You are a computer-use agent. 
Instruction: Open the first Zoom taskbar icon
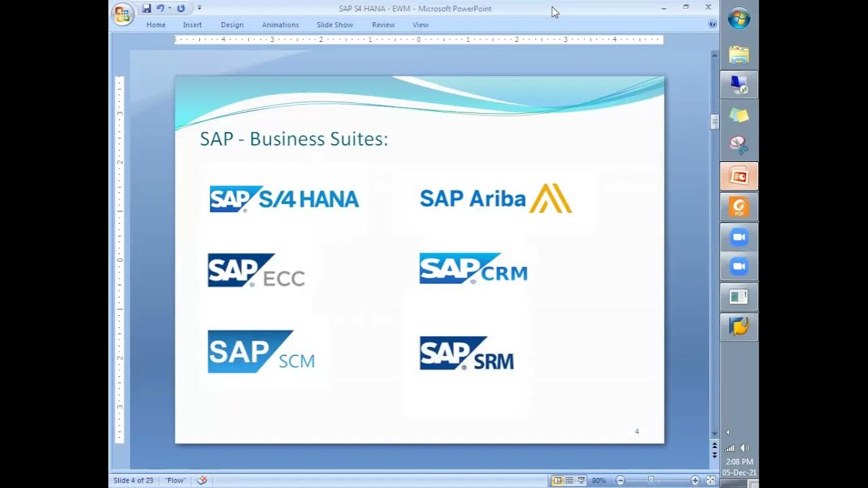point(738,237)
